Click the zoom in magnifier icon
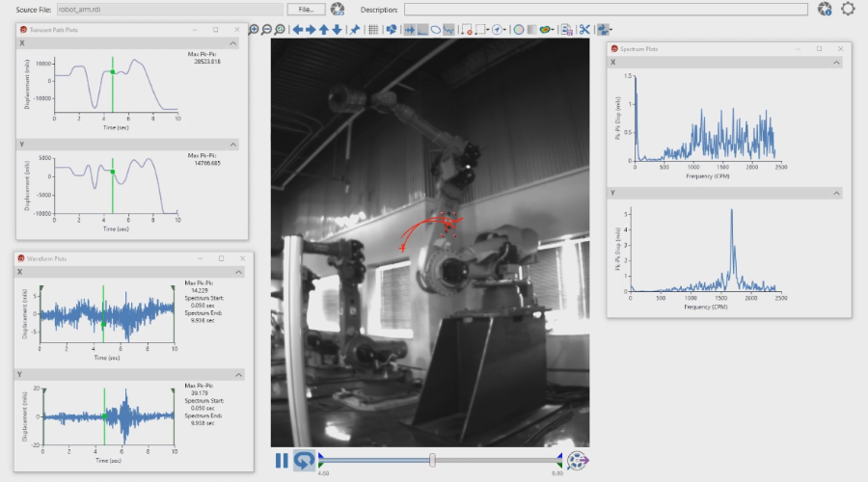The image size is (868, 482). click(255, 30)
